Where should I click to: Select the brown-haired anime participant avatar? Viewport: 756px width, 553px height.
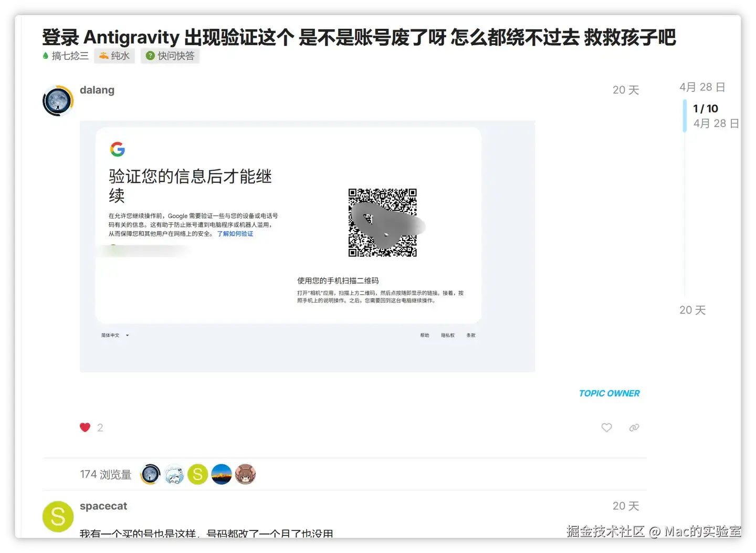pyautogui.click(x=245, y=474)
